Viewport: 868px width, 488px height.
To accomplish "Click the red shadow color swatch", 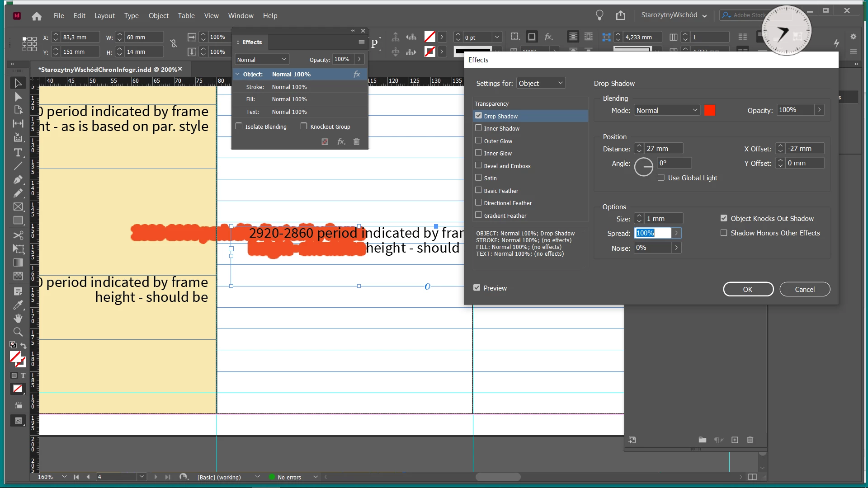I will (709, 110).
